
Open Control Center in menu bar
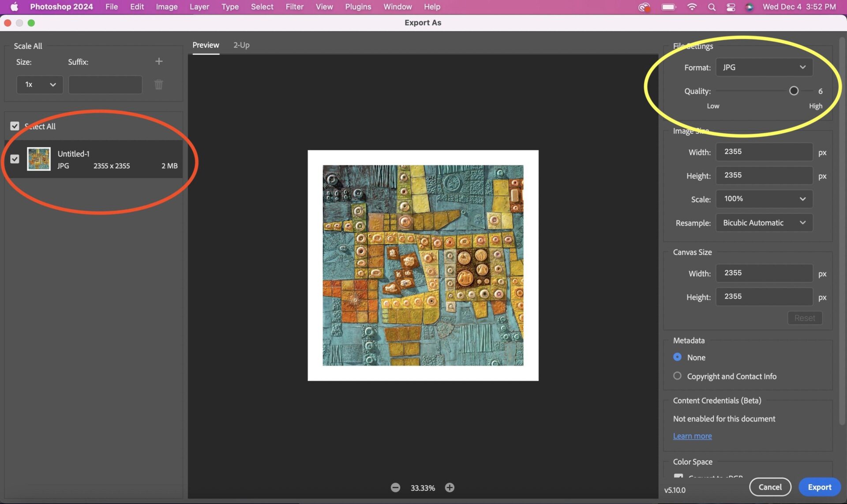pyautogui.click(x=731, y=7)
